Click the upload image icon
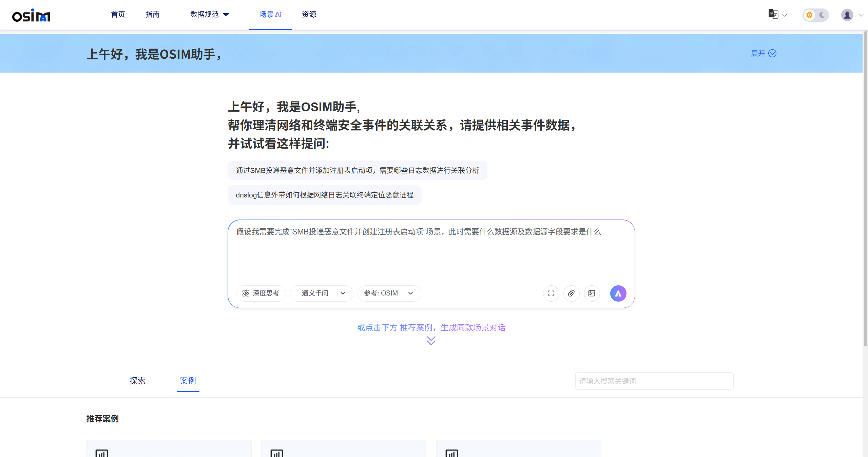Image resolution: width=868 pixels, height=457 pixels. (x=592, y=293)
